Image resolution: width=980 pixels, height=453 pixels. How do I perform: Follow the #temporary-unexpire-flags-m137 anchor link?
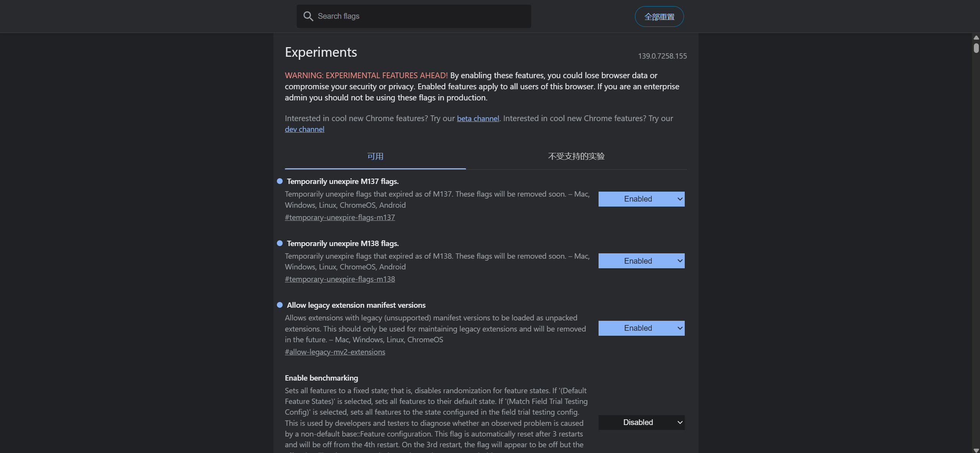[x=340, y=217]
